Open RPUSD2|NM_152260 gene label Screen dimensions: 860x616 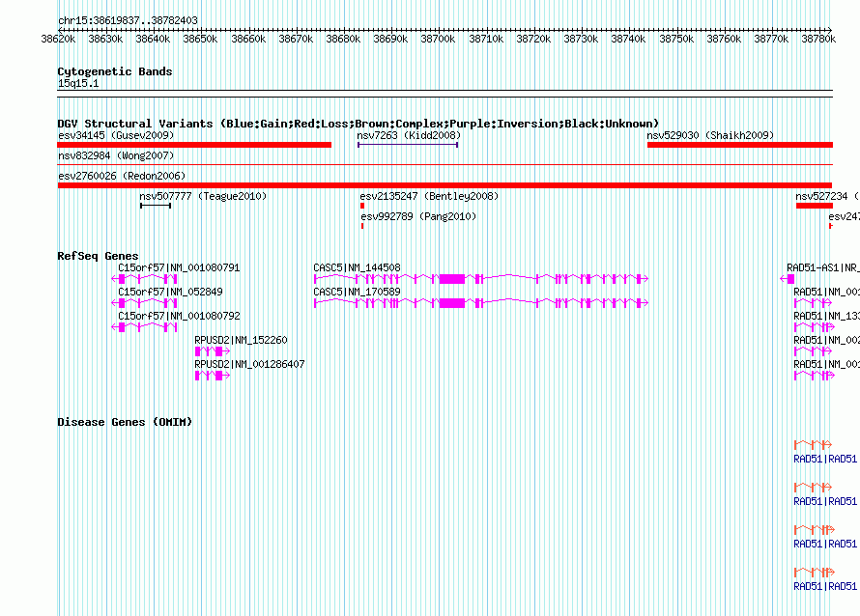click(x=241, y=340)
